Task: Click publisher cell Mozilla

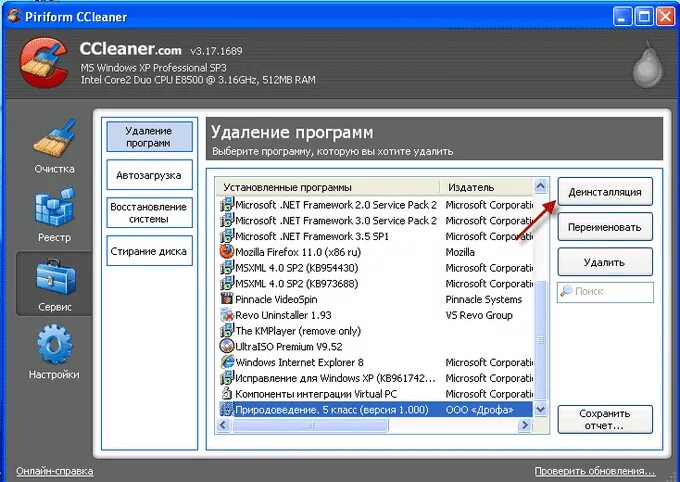Action: pyautogui.click(x=460, y=252)
